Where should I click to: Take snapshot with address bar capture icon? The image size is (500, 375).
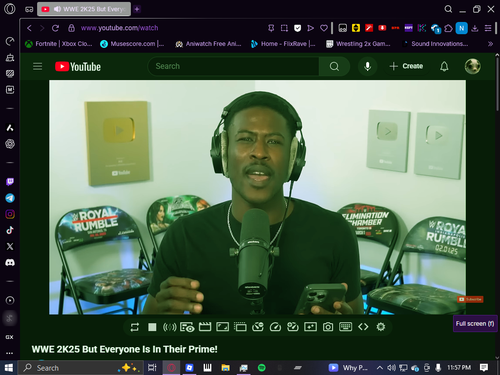point(284,28)
